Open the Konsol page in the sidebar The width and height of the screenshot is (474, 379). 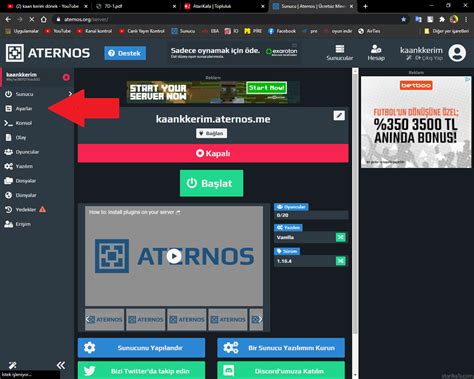coord(18,123)
